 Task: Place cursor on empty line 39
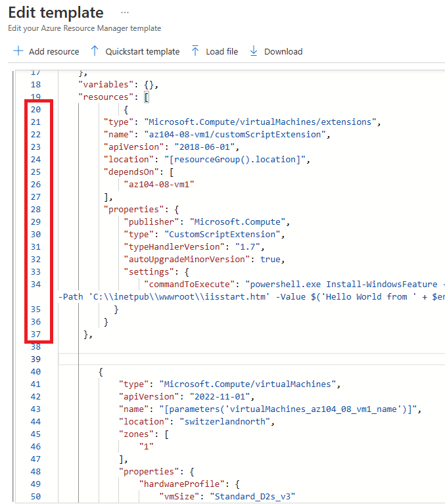(x=252, y=359)
